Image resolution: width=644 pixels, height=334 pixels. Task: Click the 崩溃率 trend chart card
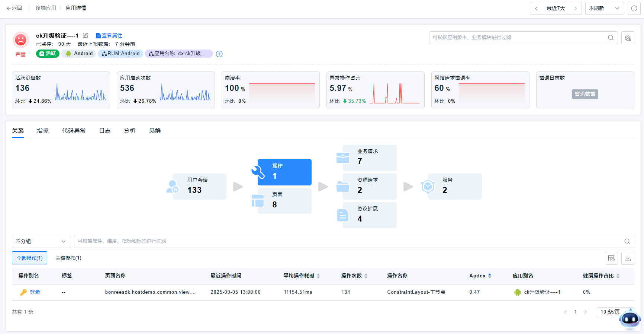(270, 90)
